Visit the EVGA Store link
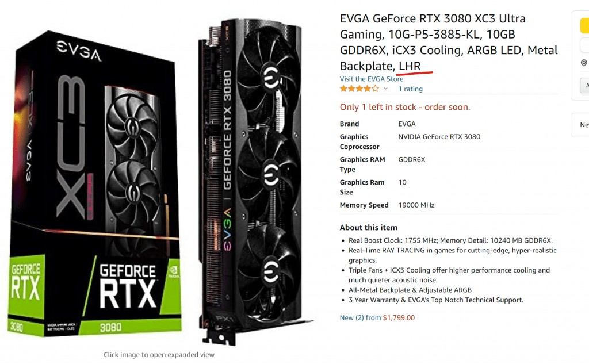This screenshot has width=589, height=364. pos(372,79)
